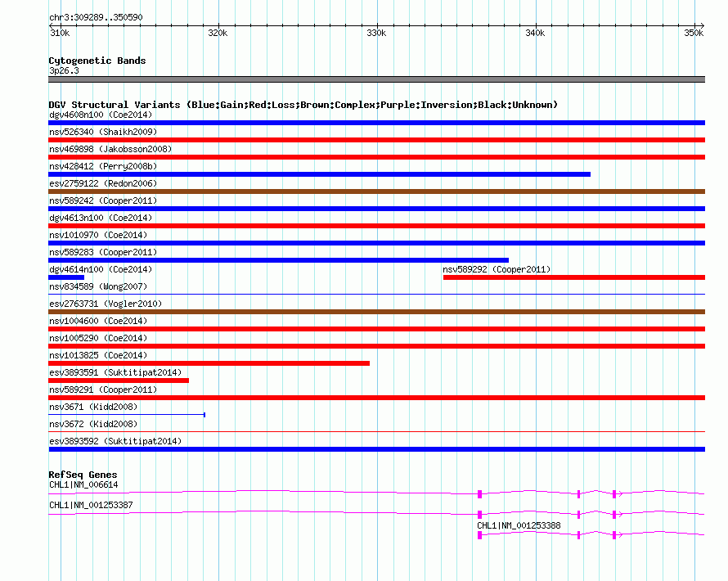Image resolution: width=728 pixels, height=581 pixels.
Task: Open the CHL1|NM_006614 gene label
Action: 83,485
